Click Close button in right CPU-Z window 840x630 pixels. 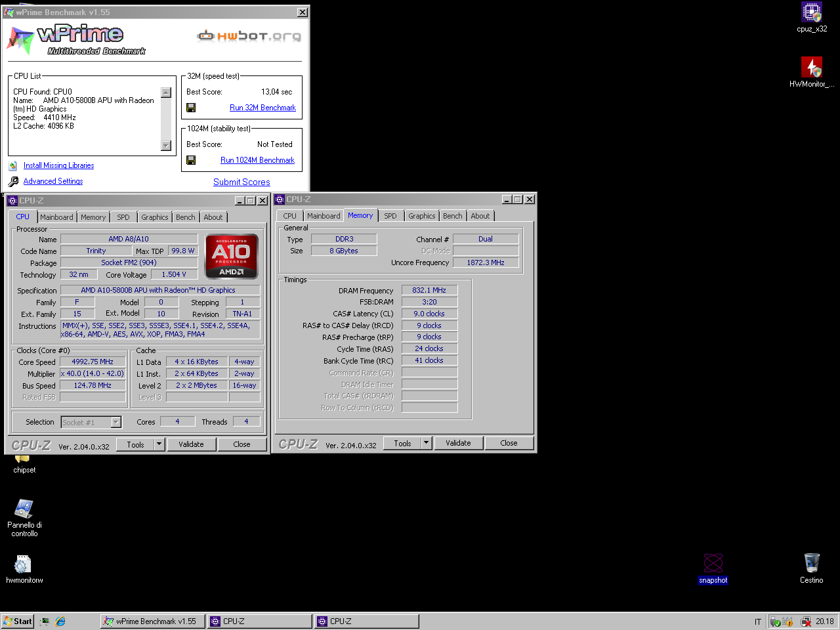(x=509, y=443)
